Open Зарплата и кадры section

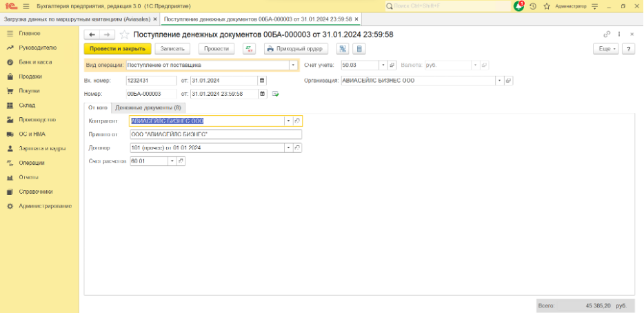42,148
